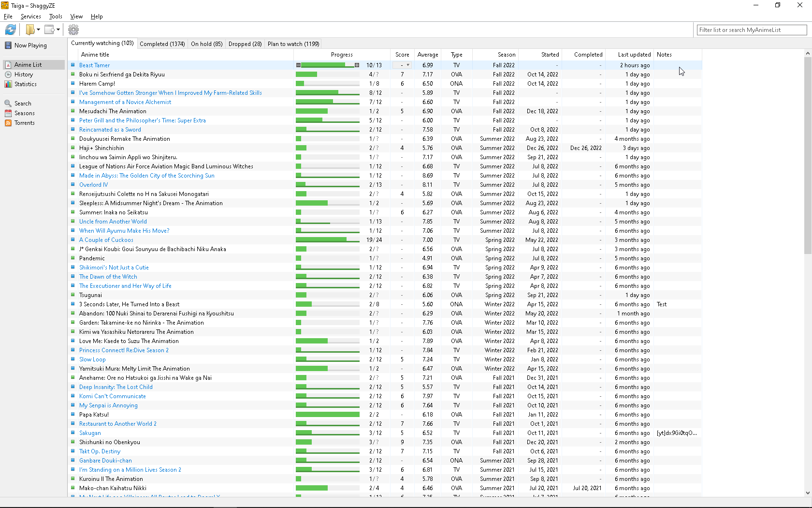
Task: Open Statistics in sidebar
Action: click(25, 84)
